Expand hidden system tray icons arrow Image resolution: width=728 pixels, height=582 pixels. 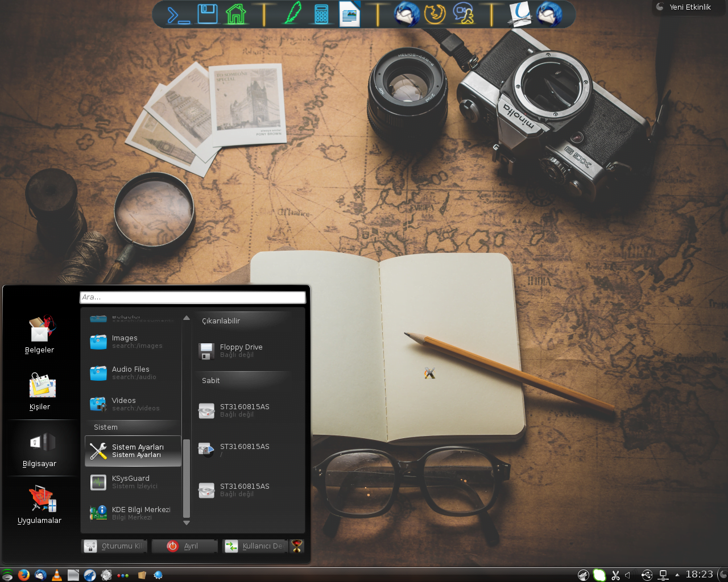677,575
